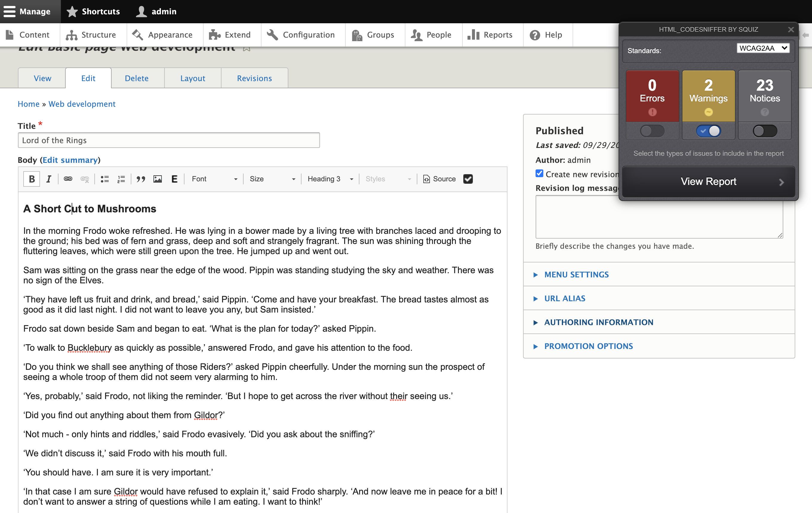The image size is (812, 513).
Task: Click the 2 Warnings yellow tile
Action: (x=708, y=96)
